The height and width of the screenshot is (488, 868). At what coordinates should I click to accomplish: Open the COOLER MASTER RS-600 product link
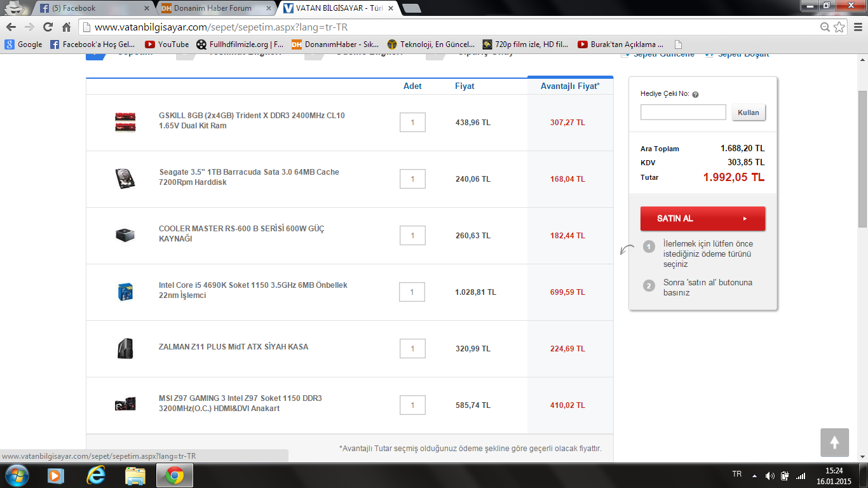[241, 234]
